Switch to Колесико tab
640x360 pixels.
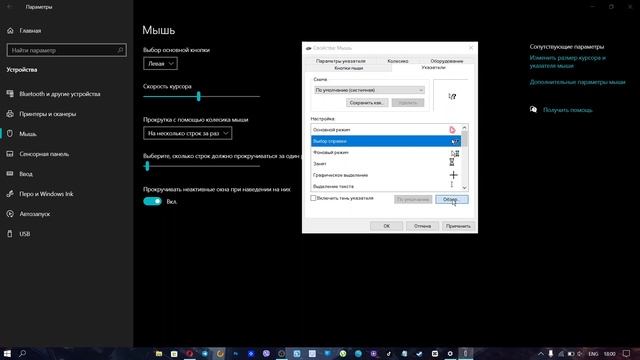coord(398,61)
